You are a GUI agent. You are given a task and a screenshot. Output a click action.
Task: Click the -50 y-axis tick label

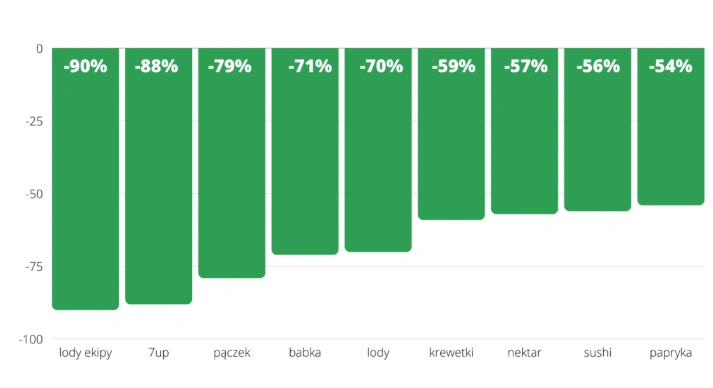tap(34, 194)
